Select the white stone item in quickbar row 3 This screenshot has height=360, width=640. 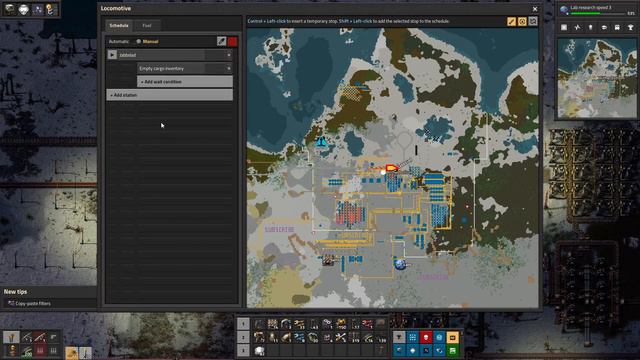point(259,351)
